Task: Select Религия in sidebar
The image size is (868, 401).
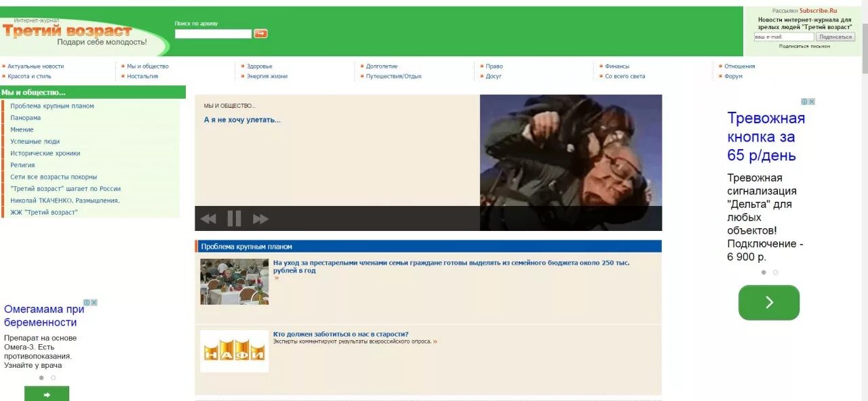Action: click(x=22, y=165)
